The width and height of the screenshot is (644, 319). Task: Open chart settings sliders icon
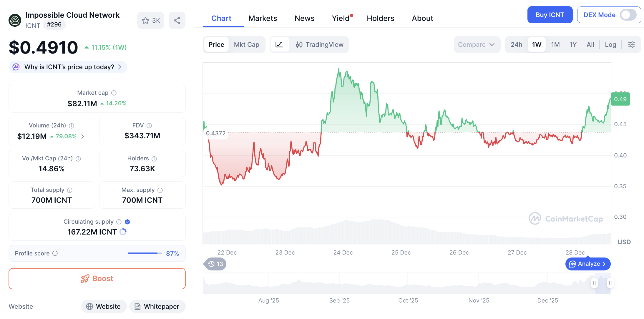point(631,44)
